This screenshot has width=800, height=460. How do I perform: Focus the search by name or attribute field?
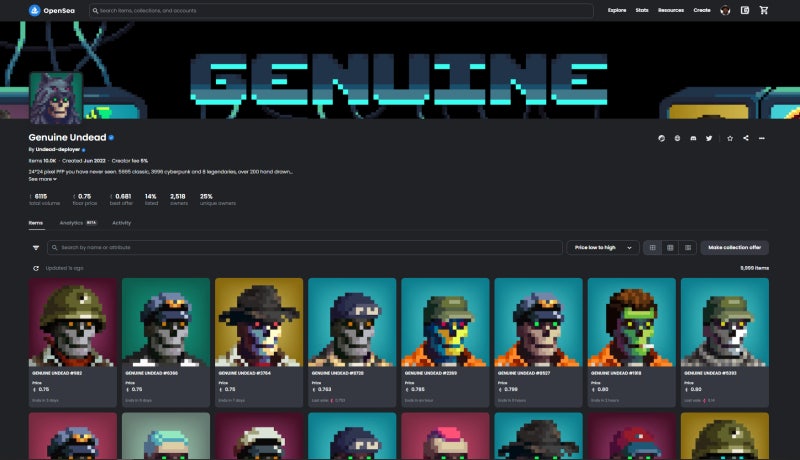click(x=305, y=247)
